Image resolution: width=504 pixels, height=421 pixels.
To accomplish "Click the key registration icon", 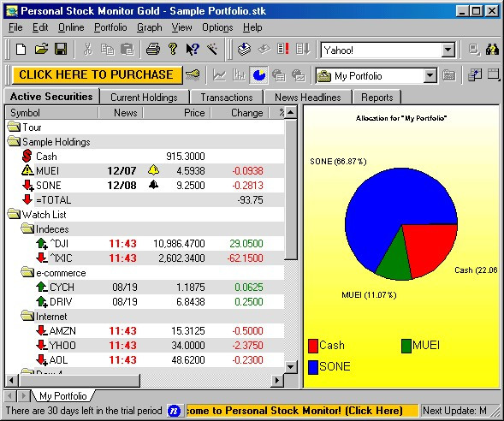I will [193, 75].
